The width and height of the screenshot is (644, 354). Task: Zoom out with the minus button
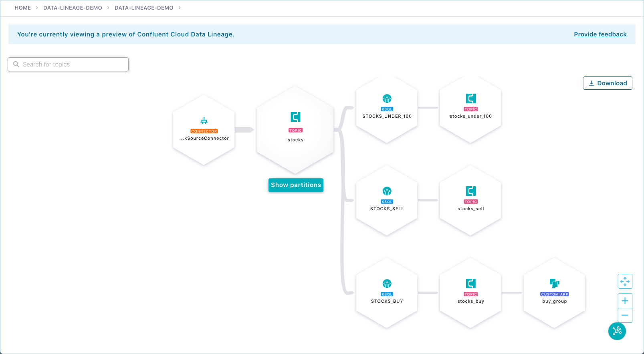pyautogui.click(x=625, y=315)
